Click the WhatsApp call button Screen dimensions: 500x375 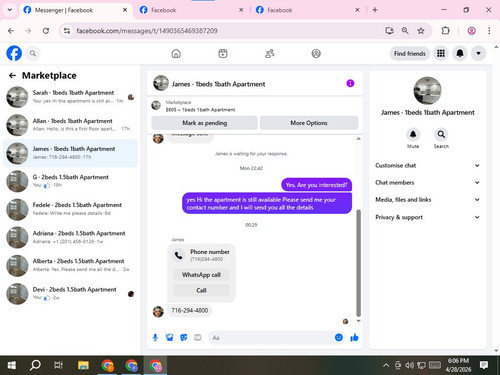pos(201,275)
